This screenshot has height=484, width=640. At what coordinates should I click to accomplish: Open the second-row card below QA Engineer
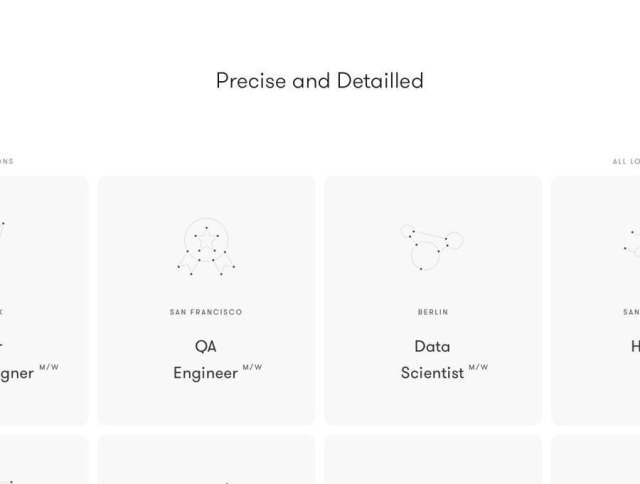(x=206, y=460)
